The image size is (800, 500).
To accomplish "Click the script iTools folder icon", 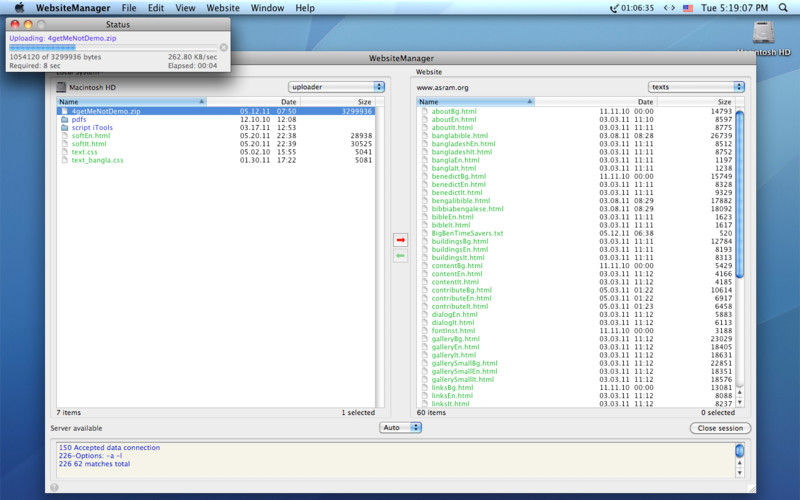I will coord(64,128).
